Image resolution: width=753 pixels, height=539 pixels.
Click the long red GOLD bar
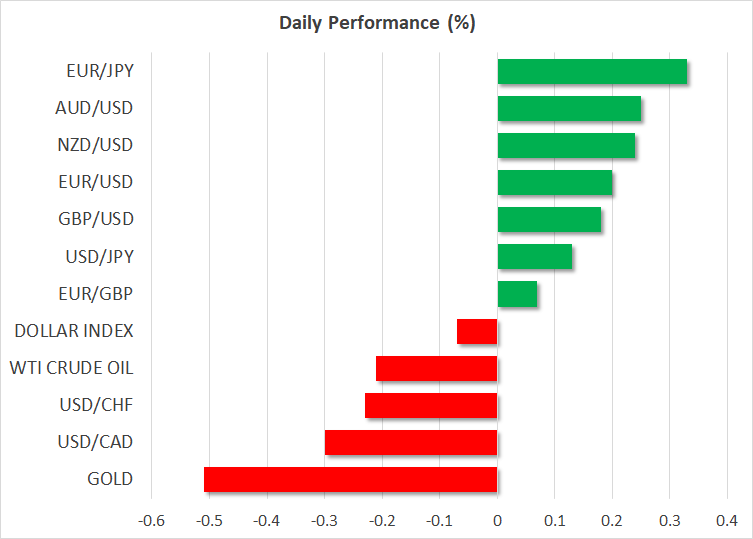click(350, 479)
